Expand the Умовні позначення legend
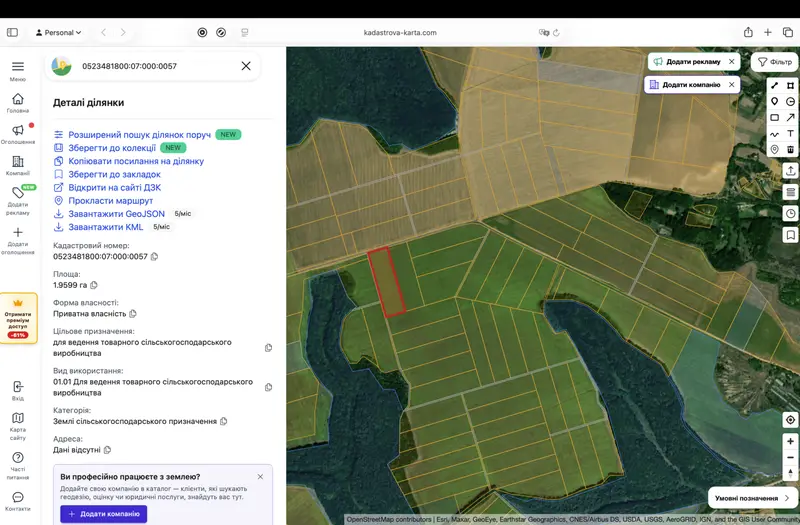800x525 pixels. coord(751,498)
